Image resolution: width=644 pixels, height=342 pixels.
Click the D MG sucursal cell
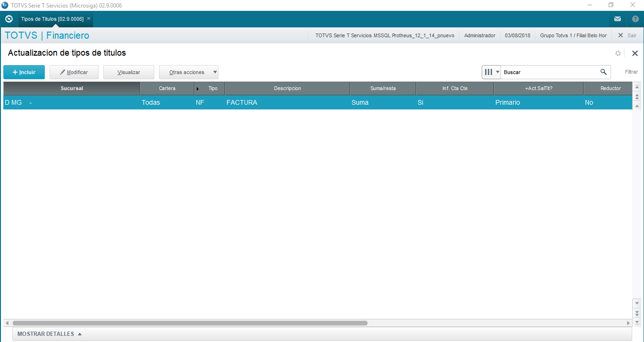click(72, 102)
